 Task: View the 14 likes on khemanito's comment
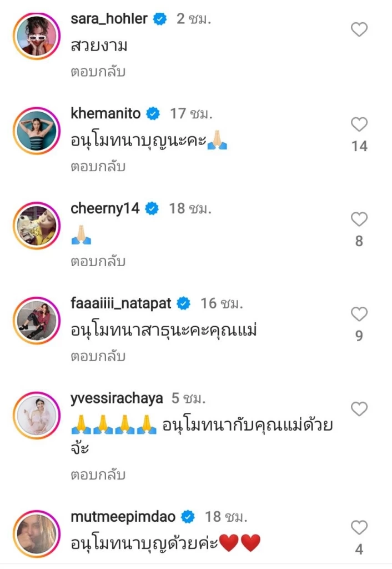pos(359,146)
